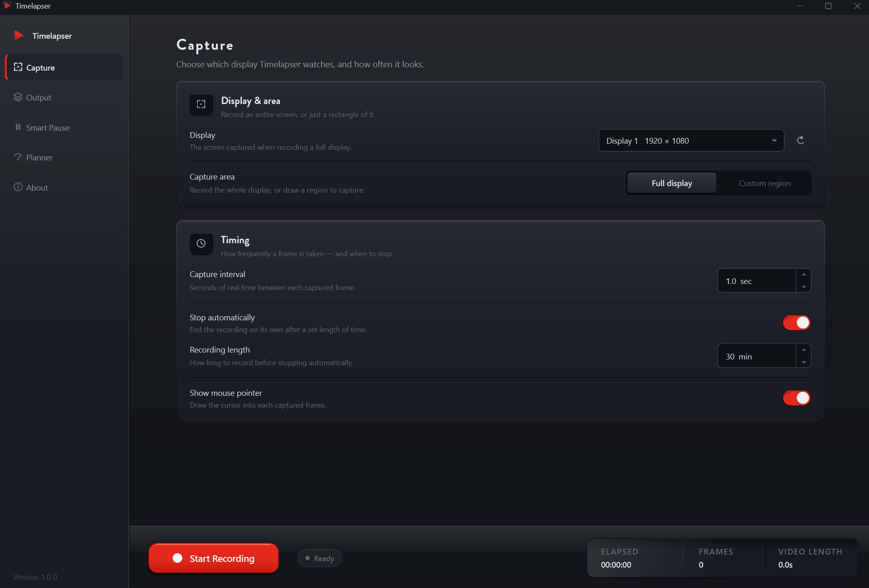Image resolution: width=869 pixels, height=588 pixels.
Task: Click the Capture sidebar frame icon
Action: (x=18, y=67)
